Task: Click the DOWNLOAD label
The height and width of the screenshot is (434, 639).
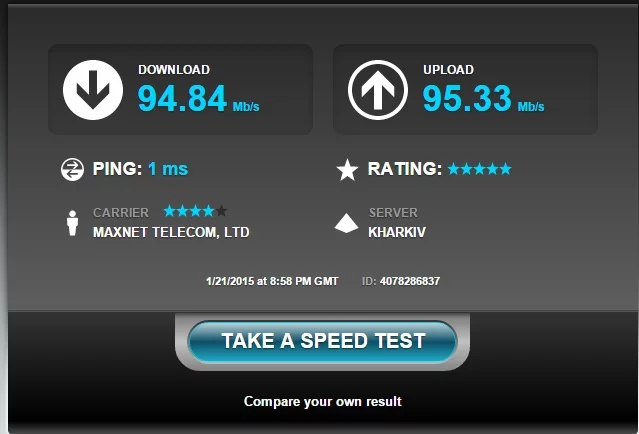Action: [x=174, y=70]
